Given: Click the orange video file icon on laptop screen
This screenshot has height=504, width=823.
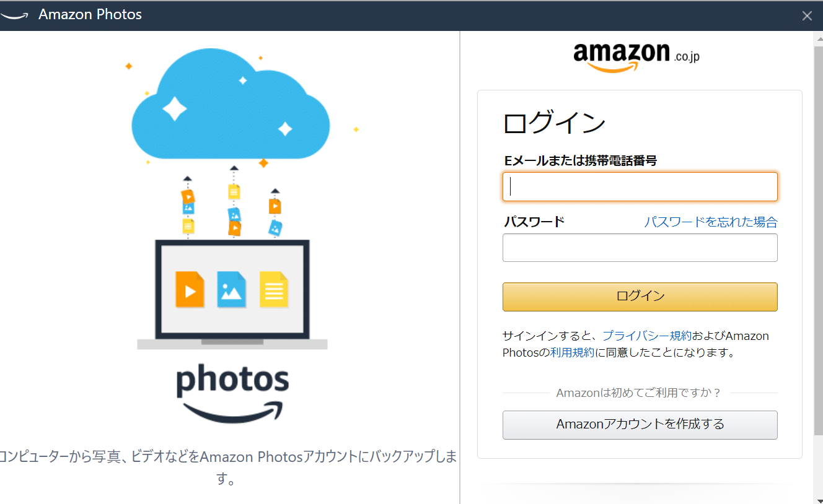Looking at the screenshot, I should [x=190, y=289].
